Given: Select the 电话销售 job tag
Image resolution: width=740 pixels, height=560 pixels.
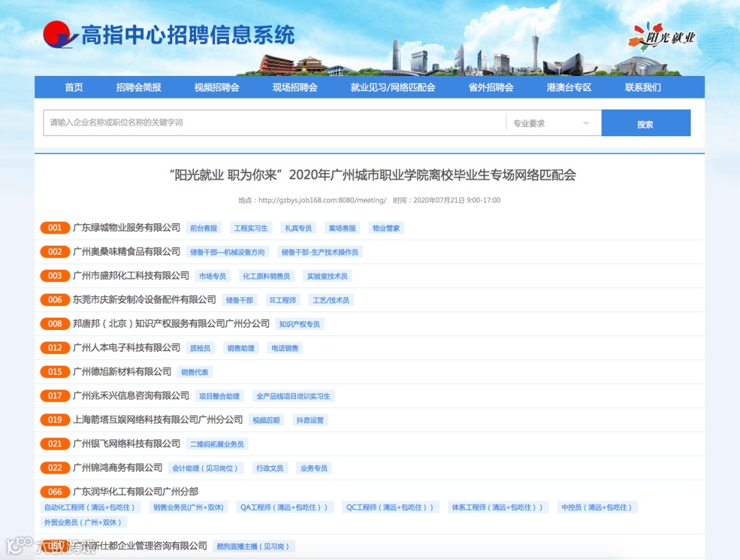Looking at the screenshot, I should coord(284,348).
